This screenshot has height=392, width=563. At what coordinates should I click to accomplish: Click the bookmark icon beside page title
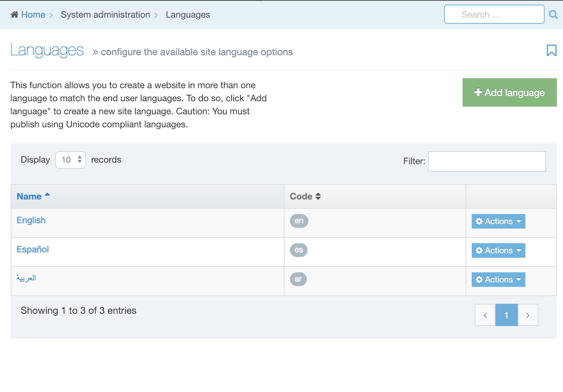[x=551, y=50]
